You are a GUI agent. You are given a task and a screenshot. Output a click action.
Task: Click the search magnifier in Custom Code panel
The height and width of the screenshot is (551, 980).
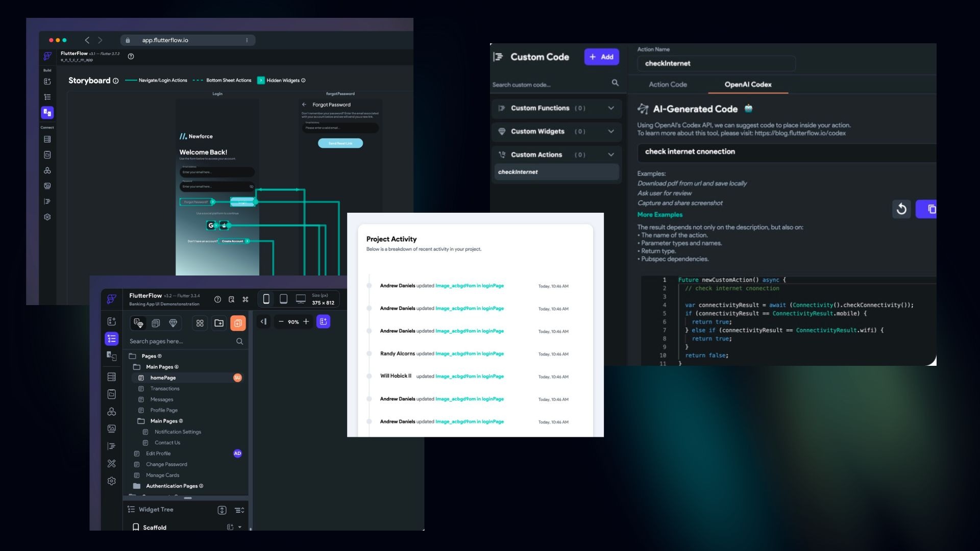615,83
